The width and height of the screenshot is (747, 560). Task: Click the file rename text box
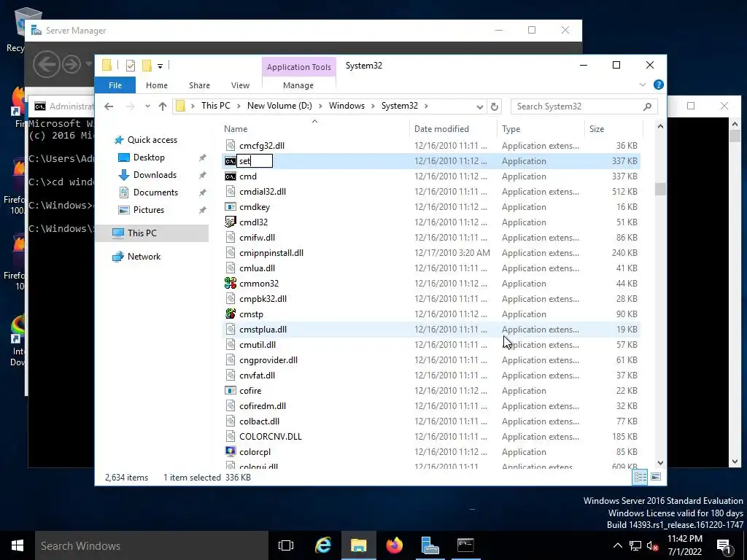pos(255,161)
